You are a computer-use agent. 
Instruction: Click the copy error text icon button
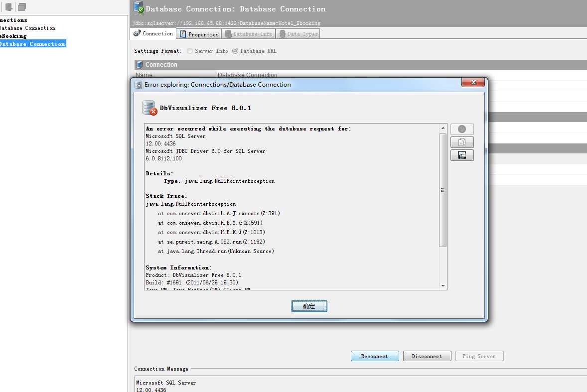tap(462, 142)
